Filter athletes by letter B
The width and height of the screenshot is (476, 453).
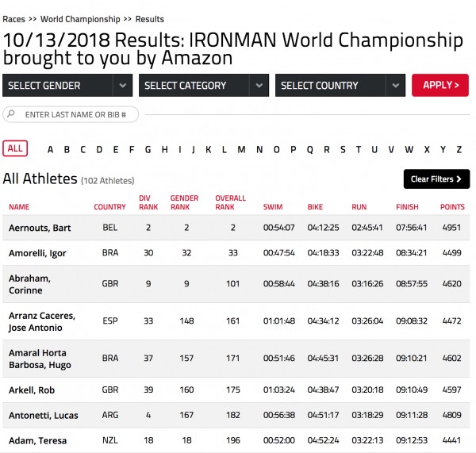click(67, 149)
